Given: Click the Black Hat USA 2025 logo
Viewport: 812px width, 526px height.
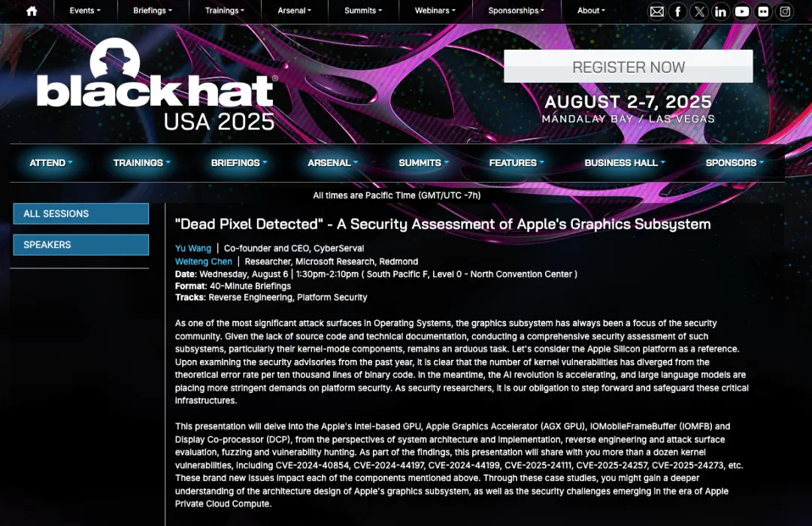Looking at the screenshot, I should click(156, 86).
